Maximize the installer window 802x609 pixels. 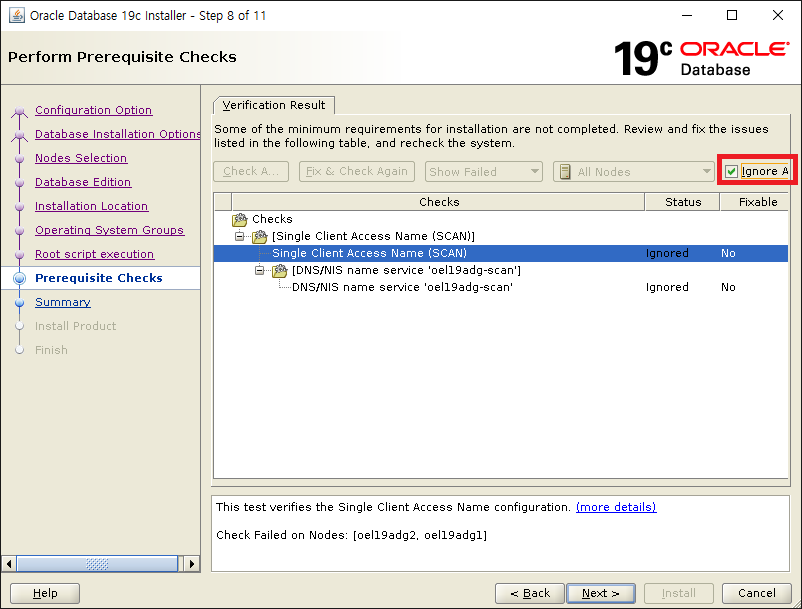732,15
